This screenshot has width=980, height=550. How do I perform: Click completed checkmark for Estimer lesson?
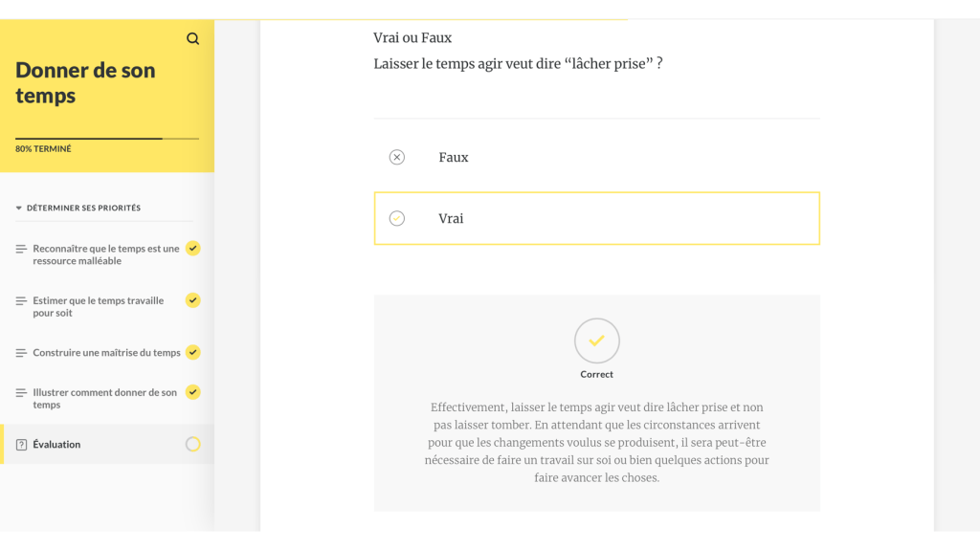[x=192, y=300]
